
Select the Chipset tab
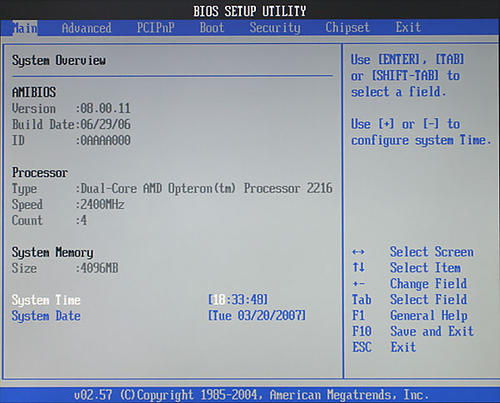pos(347,28)
